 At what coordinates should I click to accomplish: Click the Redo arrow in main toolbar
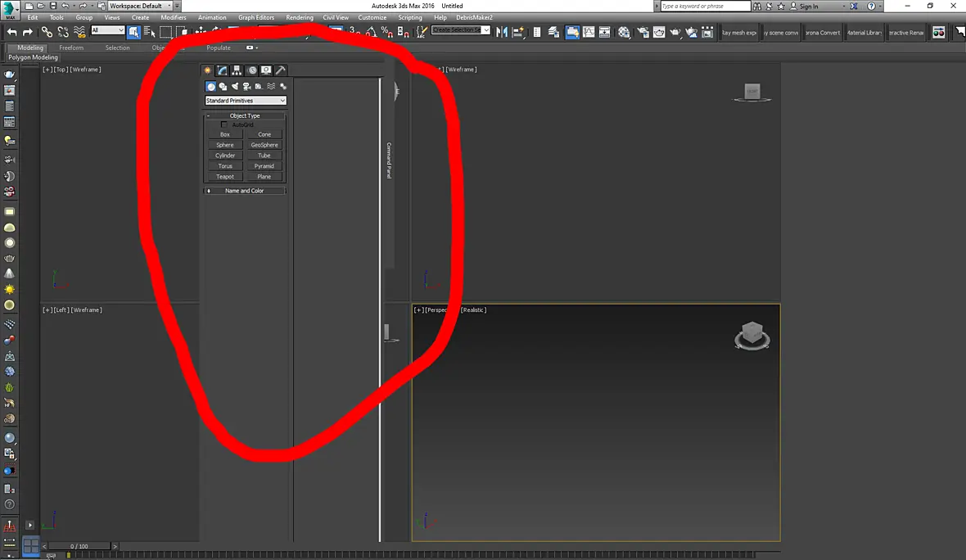coord(28,32)
